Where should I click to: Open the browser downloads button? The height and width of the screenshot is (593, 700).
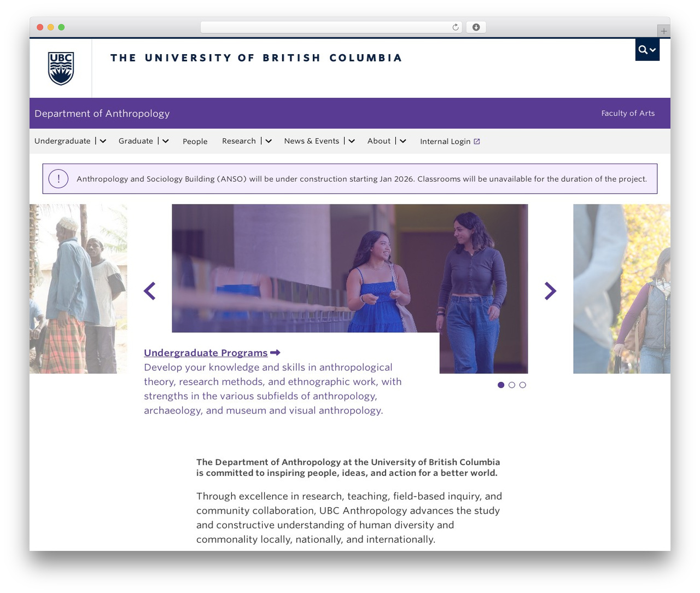[x=476, y=27]
